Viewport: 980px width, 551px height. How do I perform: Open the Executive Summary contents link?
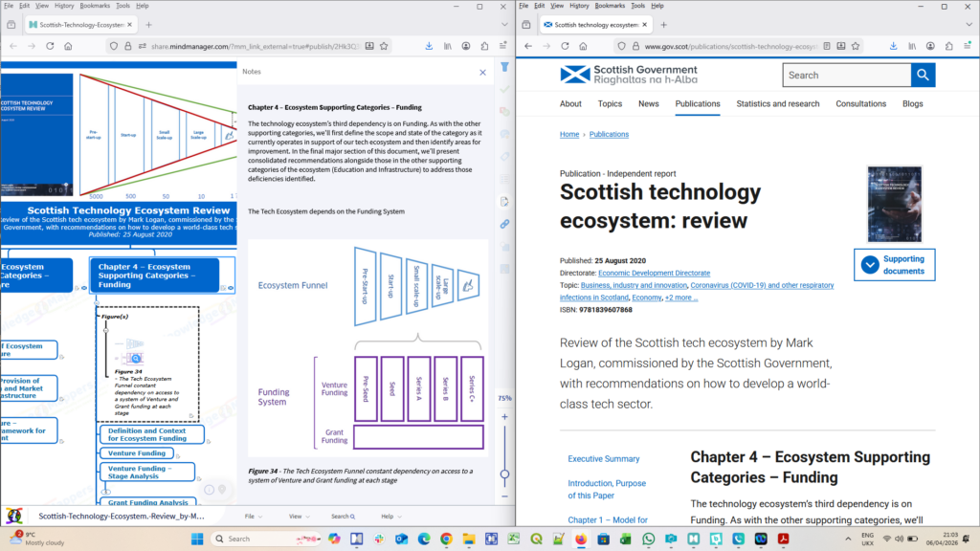(604, 458)
